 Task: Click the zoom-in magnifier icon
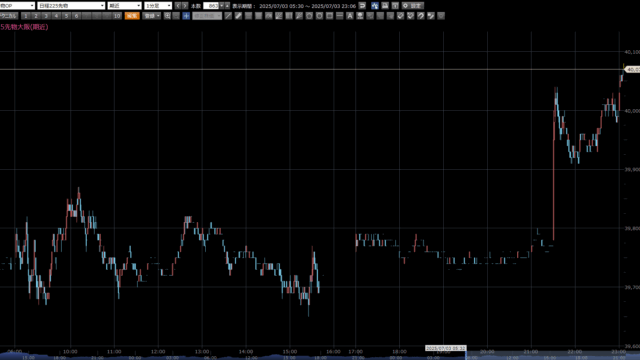(167, 16)
